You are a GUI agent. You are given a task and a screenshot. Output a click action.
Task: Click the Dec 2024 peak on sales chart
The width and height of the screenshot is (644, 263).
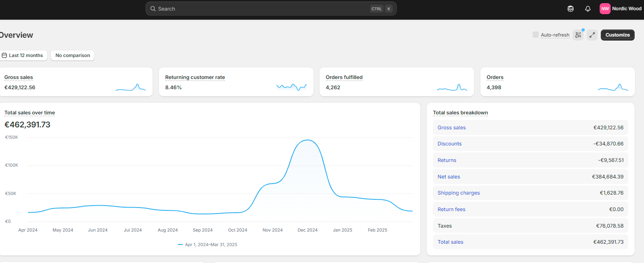point(308,140)
